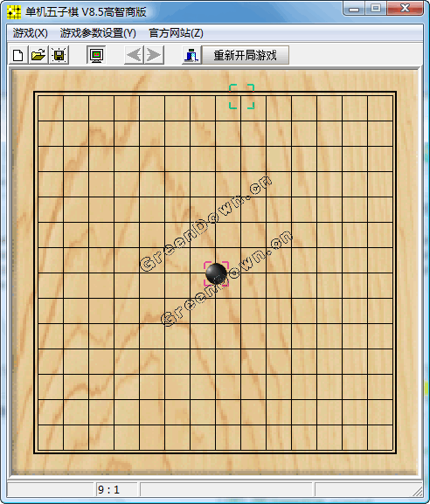Close the 单机五子棋 window
Viewport: 430px width, 504px height.
(x=406, y=9)
